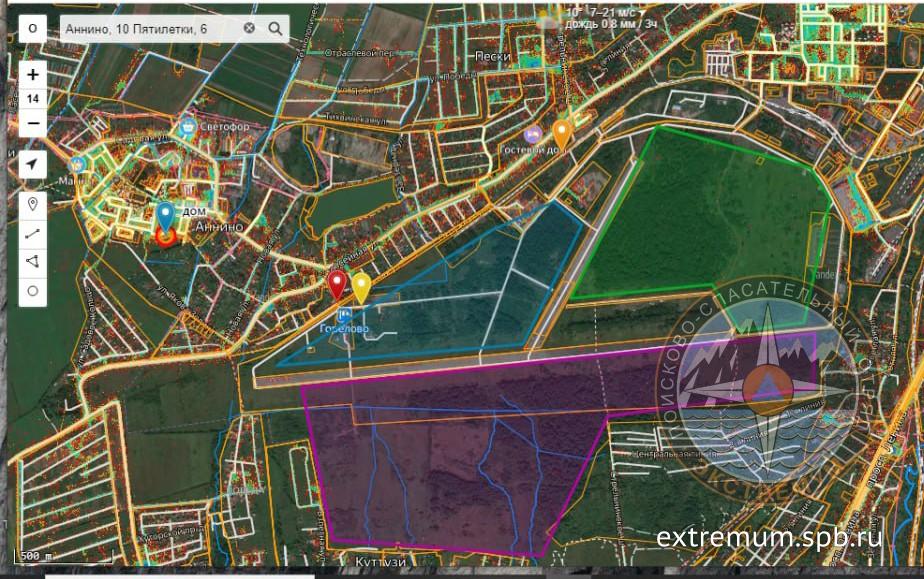Open the weather forecast widget

(600, 17)
